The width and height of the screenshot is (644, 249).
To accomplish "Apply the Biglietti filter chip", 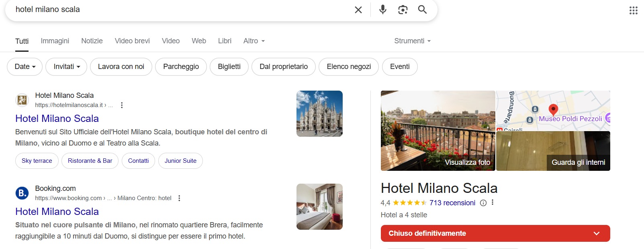I will pos(229,67).
